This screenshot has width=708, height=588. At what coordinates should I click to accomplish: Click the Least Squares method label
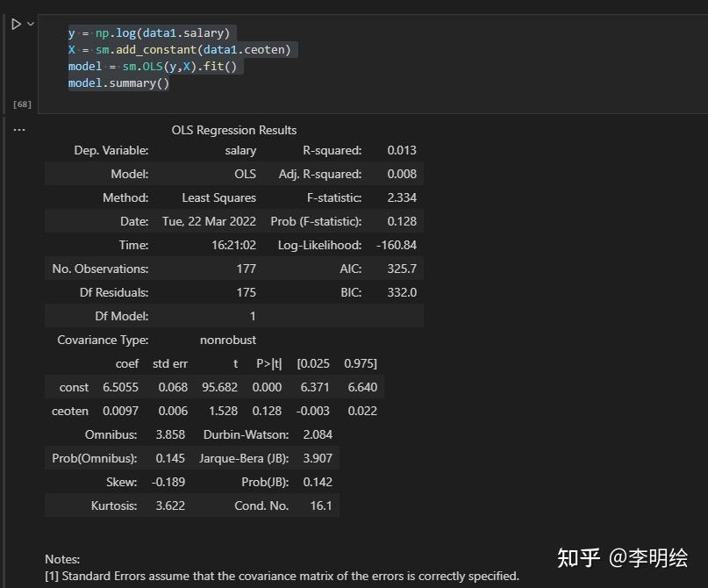pyautogui.click(x=218, y=197)
